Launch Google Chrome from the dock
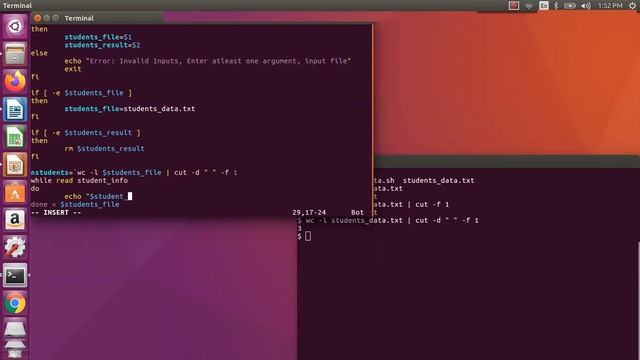 (15, 303)
